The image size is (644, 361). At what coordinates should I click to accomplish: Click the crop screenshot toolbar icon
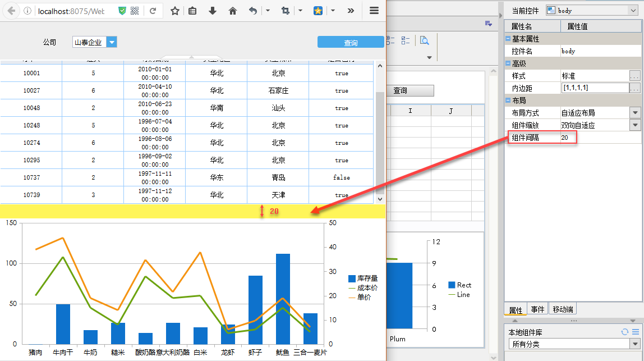(286, 11)
